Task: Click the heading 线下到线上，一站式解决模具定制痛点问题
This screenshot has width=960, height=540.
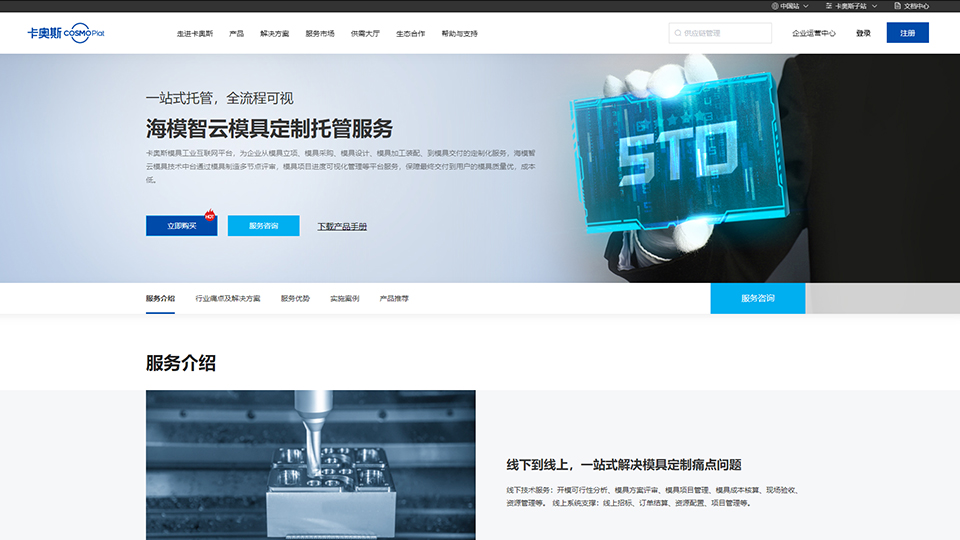Action: click(x=624, y=465)
